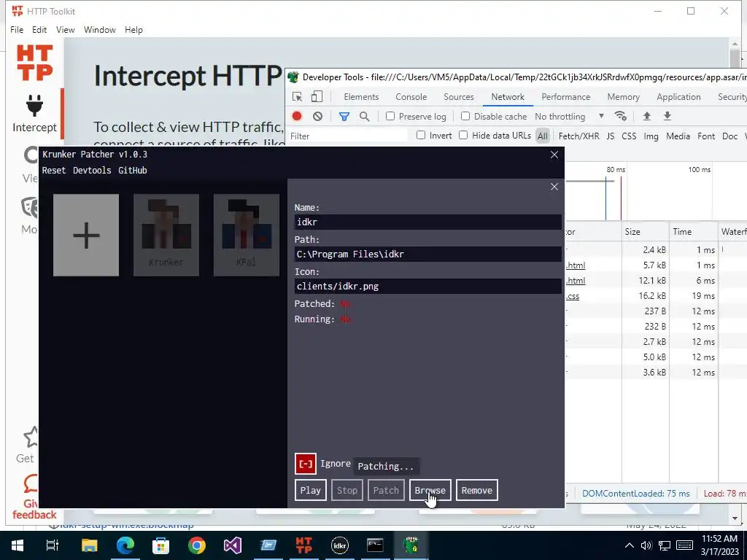Open File Explorer from the taskbar
This screenshot has height=560, width=747.
pyautogui.click(x=89, y=545)
